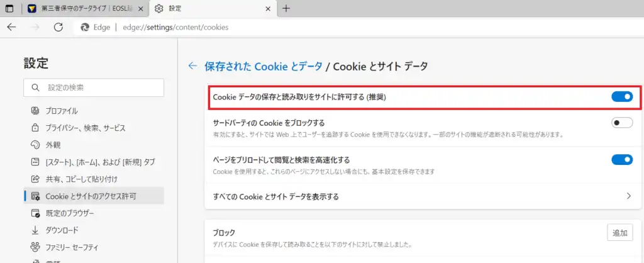Screen dimensions: 644x263
Task: Click the ファミリー セーフティ icon
Action: [35, 247]
